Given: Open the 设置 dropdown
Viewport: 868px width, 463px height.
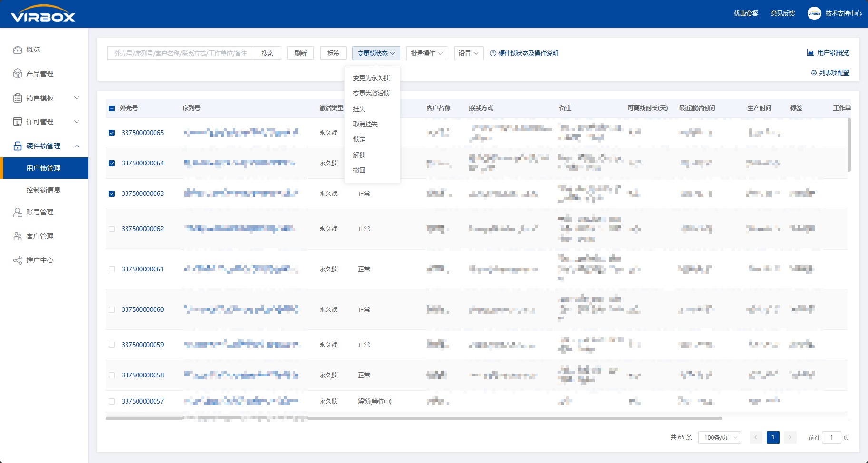Looking at the screenshot, I should point(468,53).
